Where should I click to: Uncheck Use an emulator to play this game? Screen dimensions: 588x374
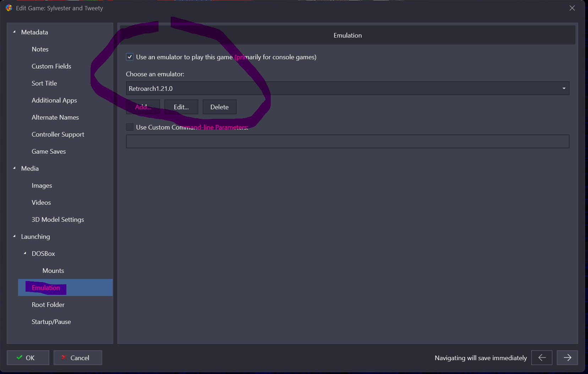click(130, 57)
